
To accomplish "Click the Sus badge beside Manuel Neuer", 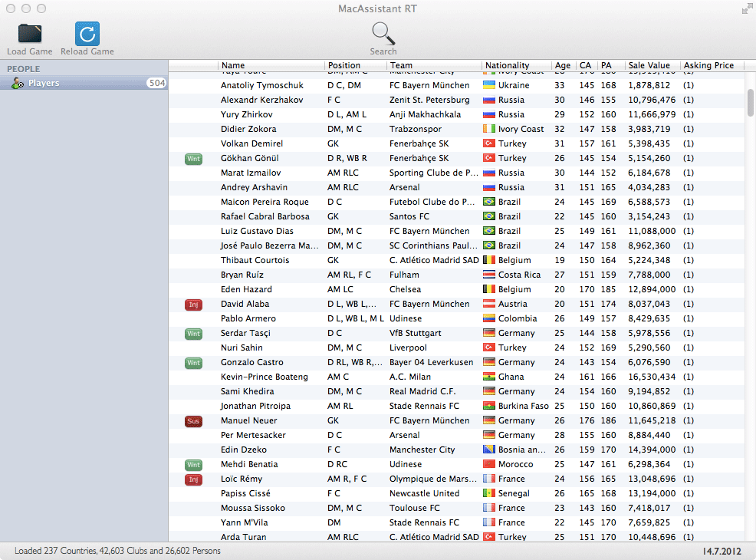I will 193,421.
